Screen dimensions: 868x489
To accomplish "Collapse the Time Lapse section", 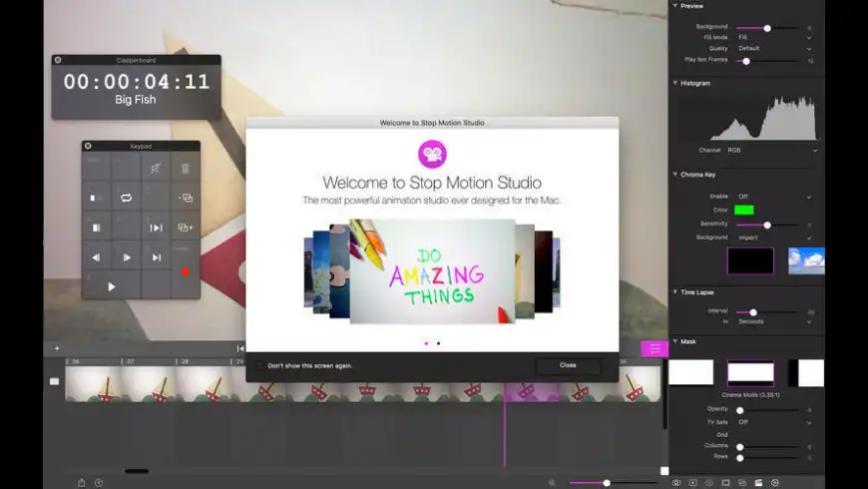I will pos(675,291).
